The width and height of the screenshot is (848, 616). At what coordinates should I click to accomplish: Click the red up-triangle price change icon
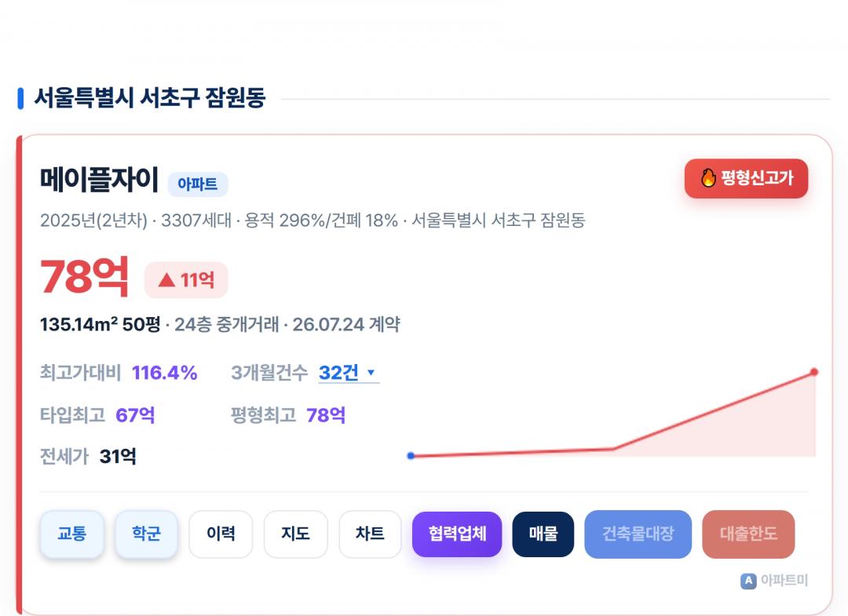pos(166,280)
